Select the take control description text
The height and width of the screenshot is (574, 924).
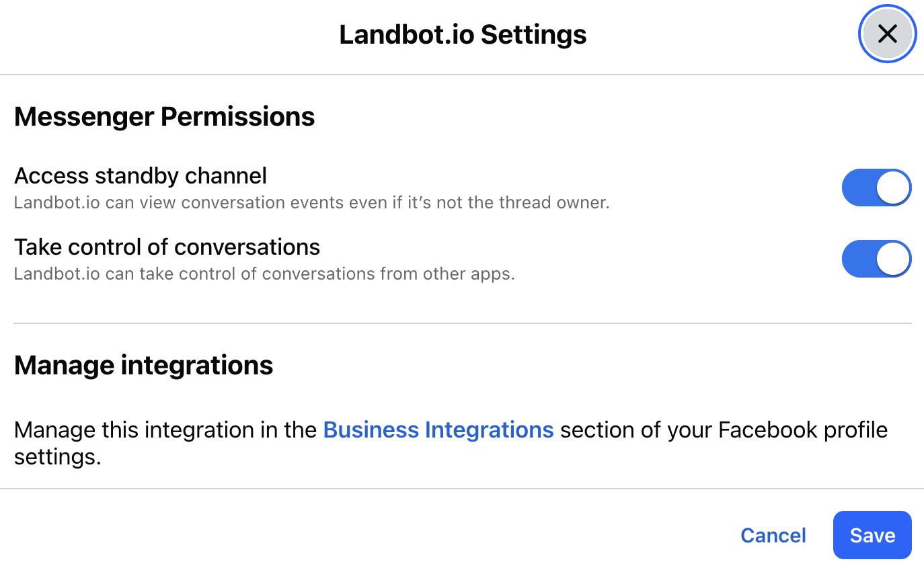[x=264, y=274]
